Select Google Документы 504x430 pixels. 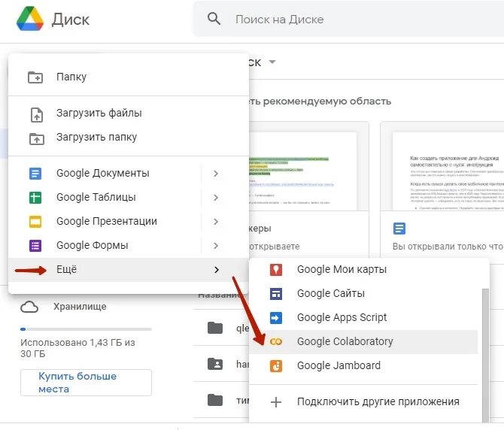click(129, 174)
